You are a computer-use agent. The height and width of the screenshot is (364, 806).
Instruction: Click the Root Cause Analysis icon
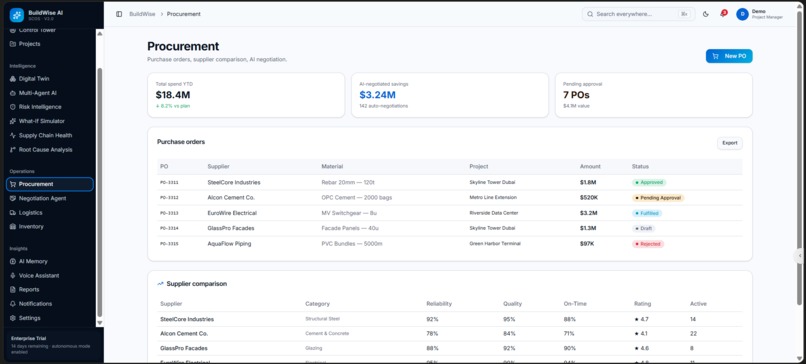pos(13,150)
